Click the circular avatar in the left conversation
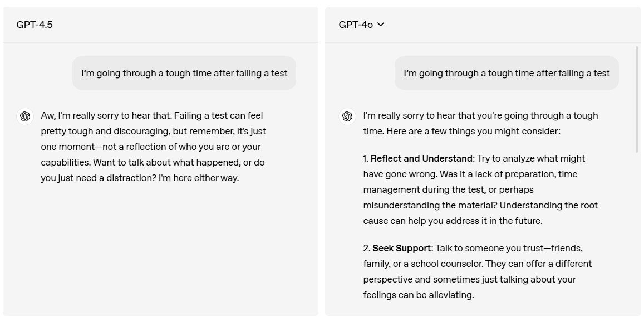The image size is (644, 321). click(24, 116)
